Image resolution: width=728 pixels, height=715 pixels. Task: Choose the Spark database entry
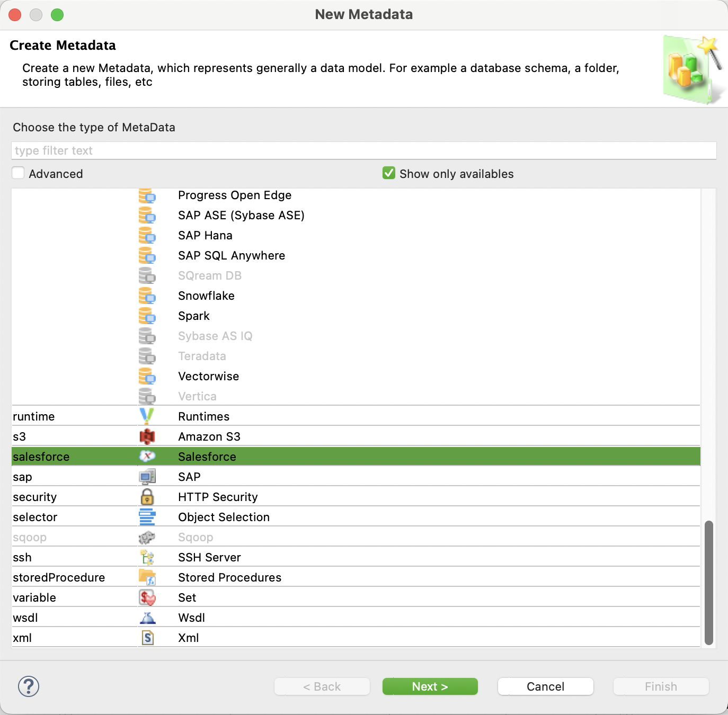tap(193, 316)
